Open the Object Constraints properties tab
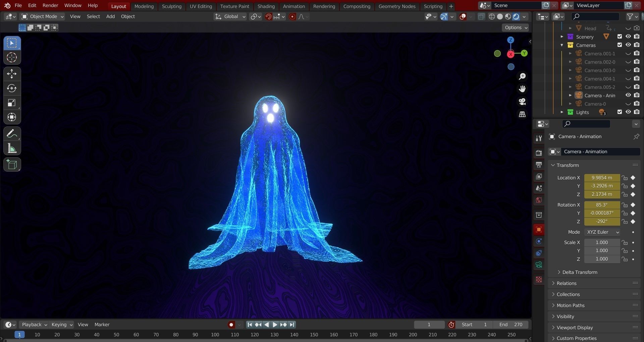The height and width of the screenshot is (342, 644). click(x=539, y=253)
